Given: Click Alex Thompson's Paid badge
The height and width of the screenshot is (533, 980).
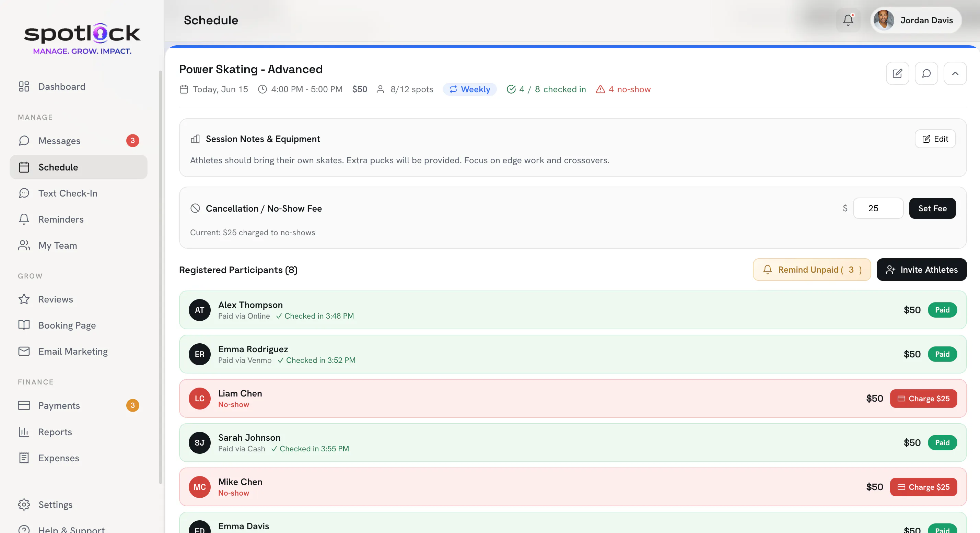Looking at the screenshot, I should coord(942,310).
